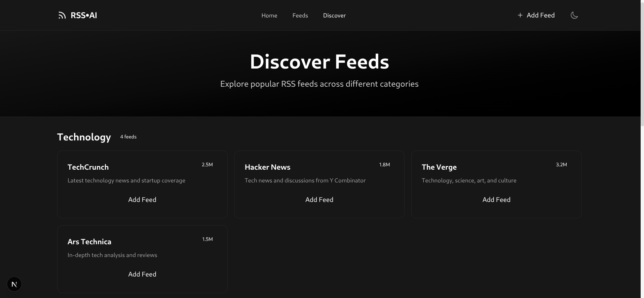Screen dimensions: 644x298
Task: Click 'Technology, science, art, and culture' text
Action: pos(469,180)
